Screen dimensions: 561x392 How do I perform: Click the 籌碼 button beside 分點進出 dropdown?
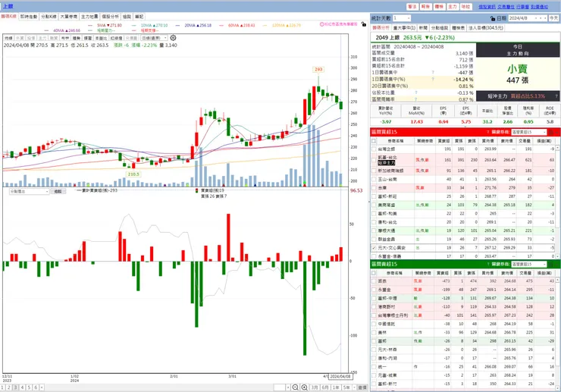tap(58, 192)
